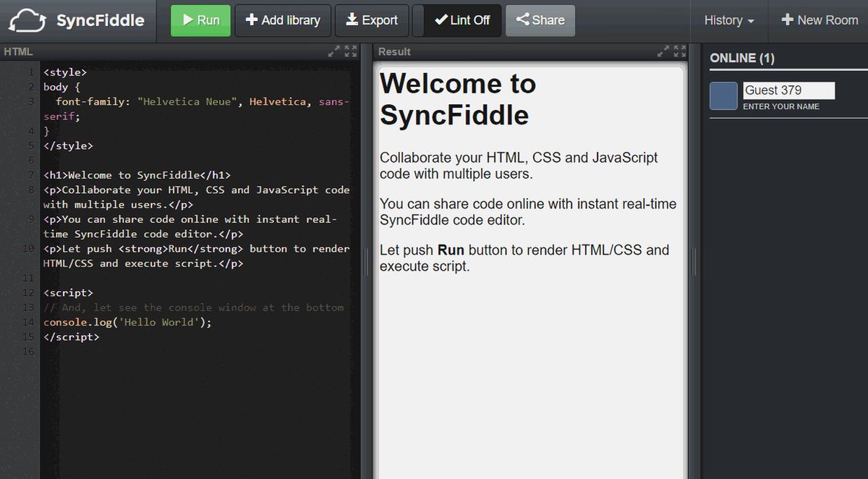Image resolution: width=868 pixels, height=479 pixels.
Task: Click the splitter handle between Result and Online panels
Action: pos(695,262)
